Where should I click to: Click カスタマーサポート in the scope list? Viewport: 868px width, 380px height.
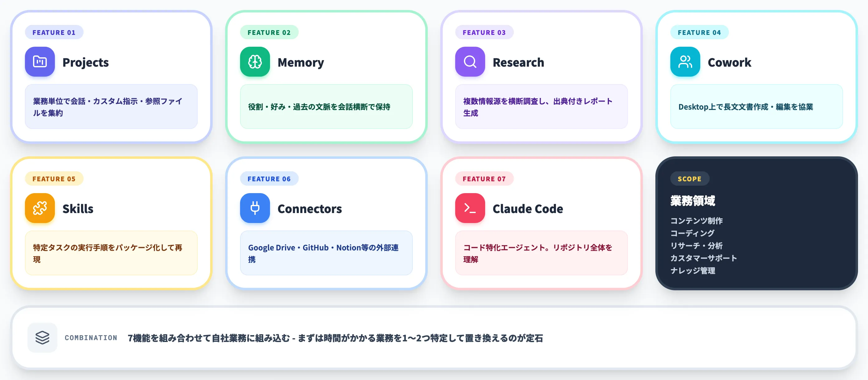704,258
